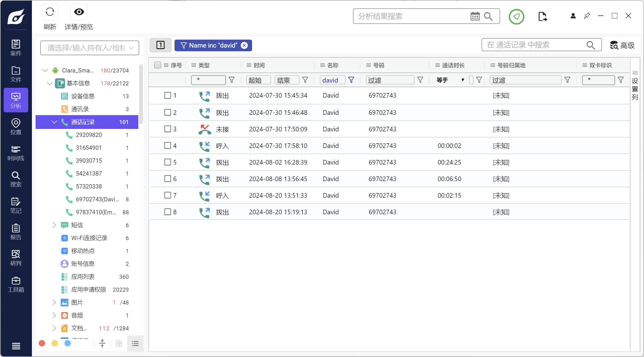The height and width of the screenshot is (357, 644).
Task: Open 时间线 in the sidebar
Action: [16, 153]
